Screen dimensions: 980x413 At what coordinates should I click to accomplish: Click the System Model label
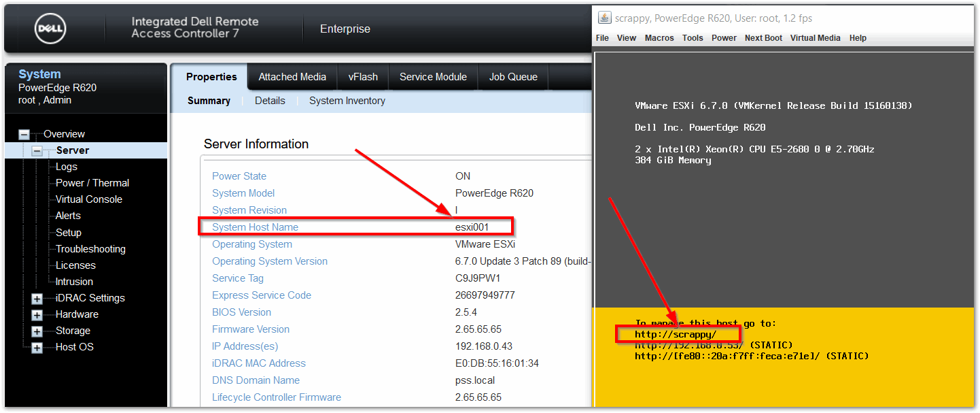(x=243, y=193)
